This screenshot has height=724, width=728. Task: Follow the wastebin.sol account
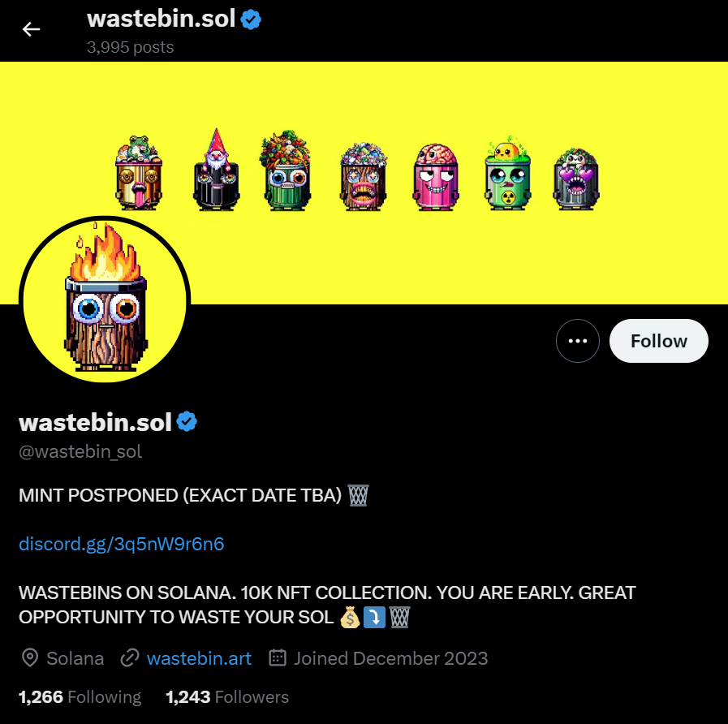tap(659, 341)
